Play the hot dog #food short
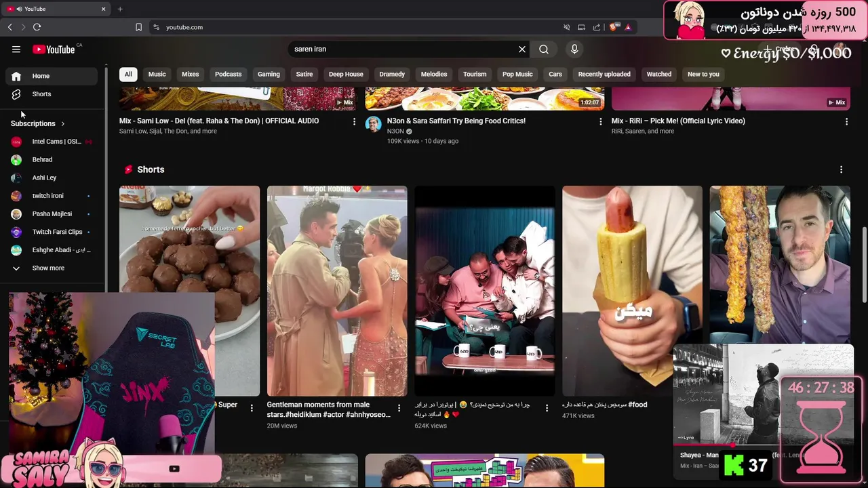 click(632, 291)
